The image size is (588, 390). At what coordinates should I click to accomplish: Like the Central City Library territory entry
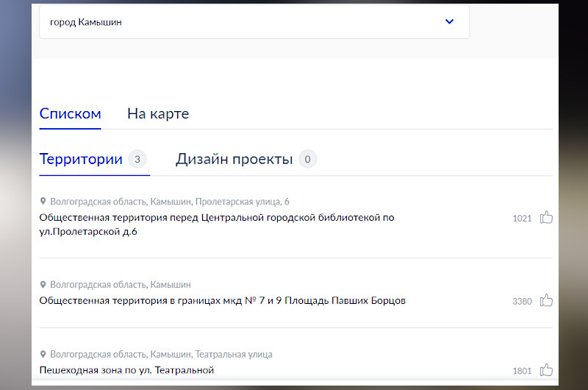point(546,217)
